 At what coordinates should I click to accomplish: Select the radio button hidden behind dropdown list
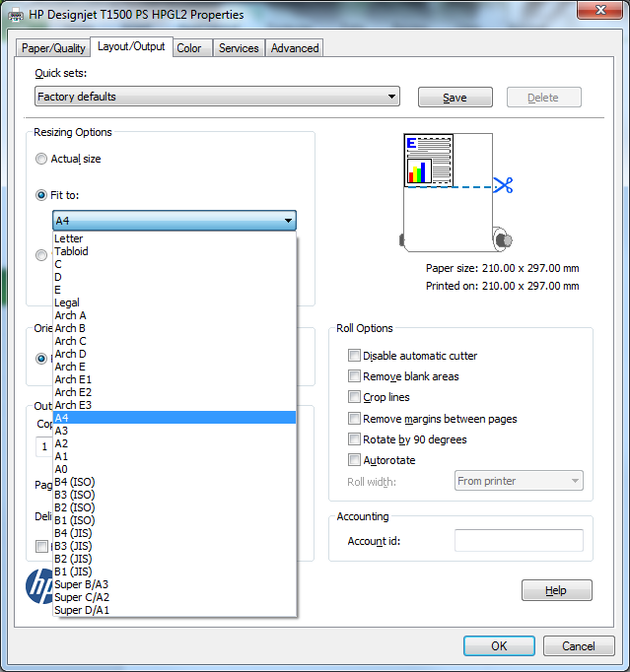[41, 255]
